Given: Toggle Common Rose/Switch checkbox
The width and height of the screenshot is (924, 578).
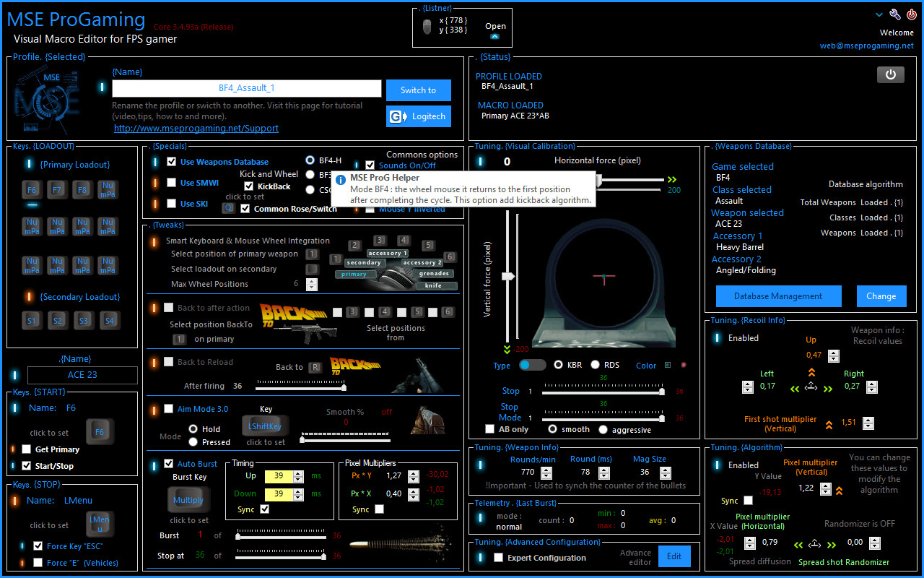Looking at the screenshot, I should pos(245,209).
